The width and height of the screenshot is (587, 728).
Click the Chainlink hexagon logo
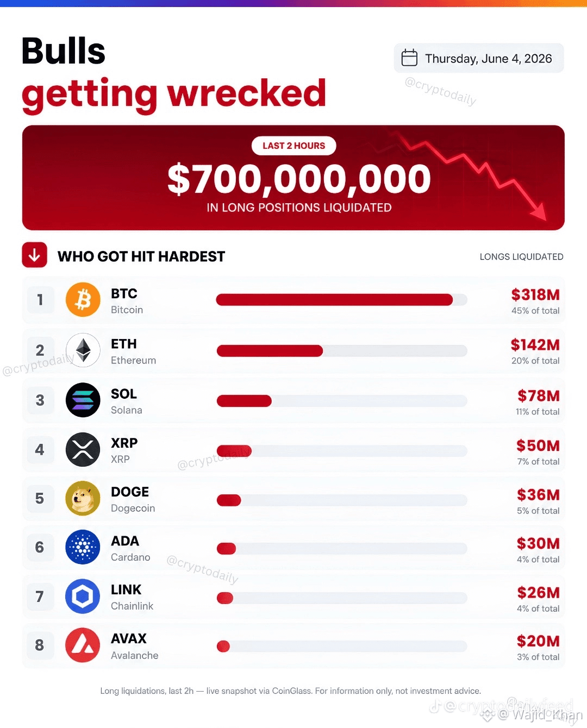83,597
